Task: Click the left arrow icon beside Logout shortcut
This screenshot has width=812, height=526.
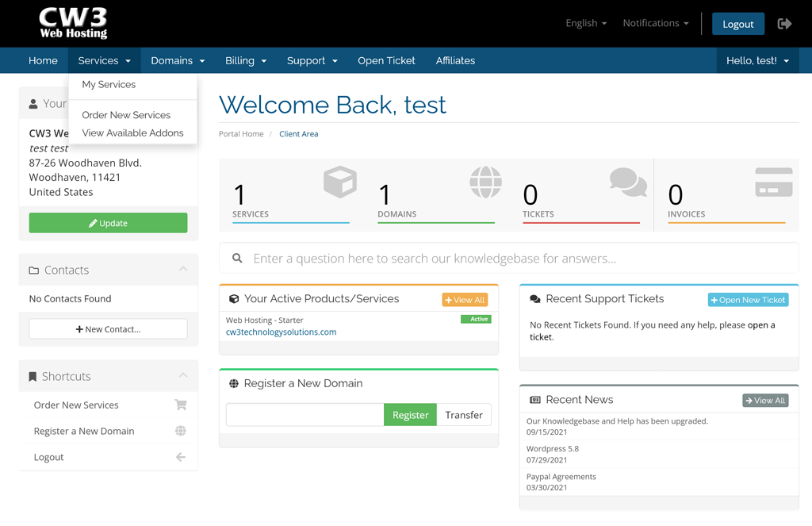Action: tap(181, 457)
